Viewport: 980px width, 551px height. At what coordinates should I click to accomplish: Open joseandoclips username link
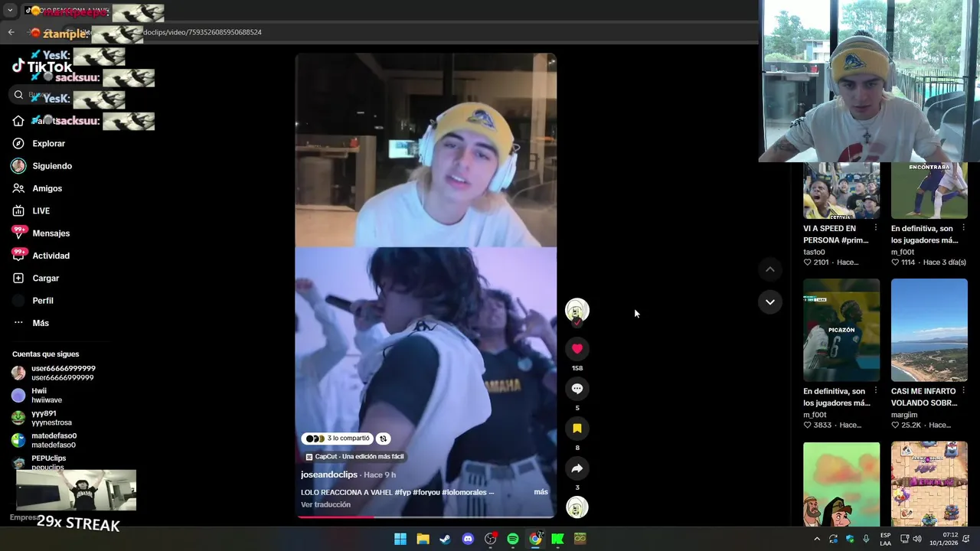(x=329, y=475)
